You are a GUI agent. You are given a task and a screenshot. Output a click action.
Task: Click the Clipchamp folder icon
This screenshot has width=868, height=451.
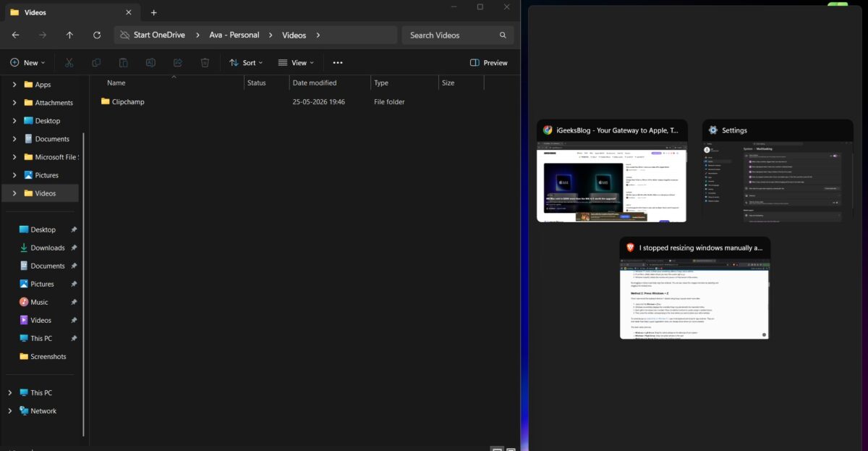106,101
